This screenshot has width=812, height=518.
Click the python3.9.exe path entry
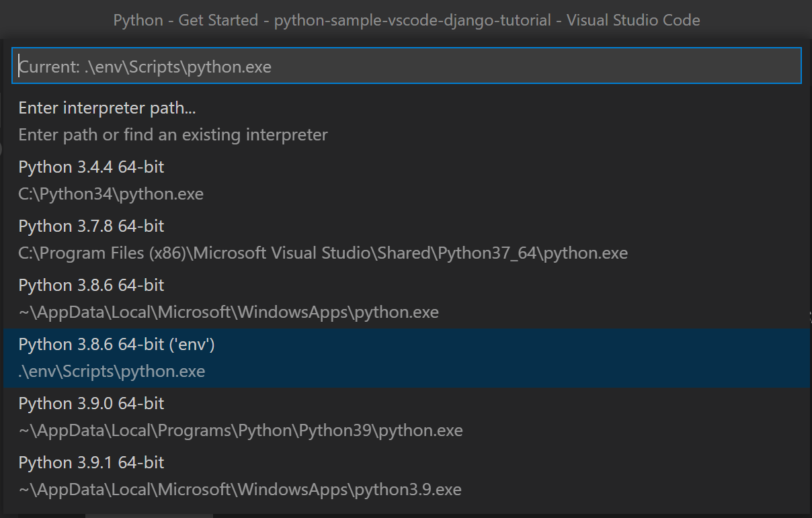pos(239,489)
